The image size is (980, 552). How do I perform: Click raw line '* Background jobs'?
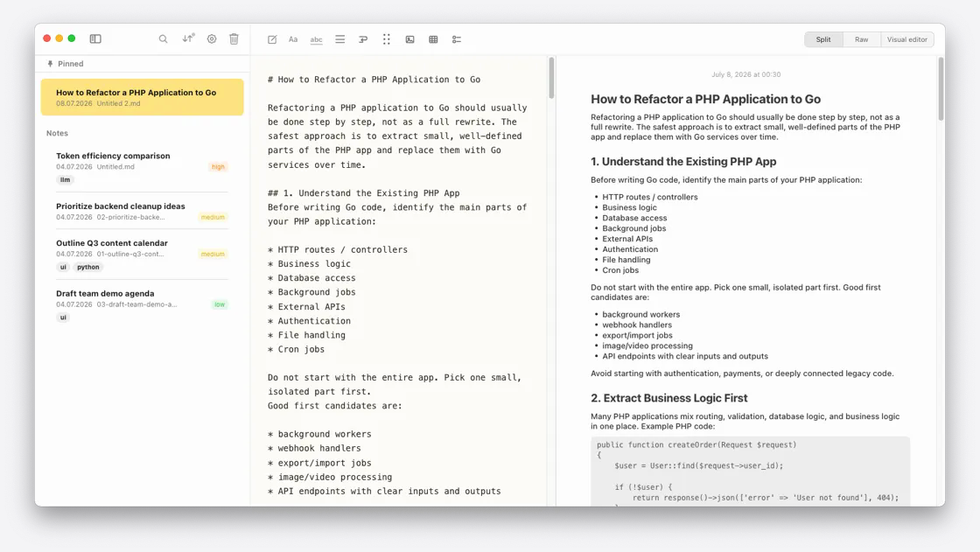[x=311, y=292]
